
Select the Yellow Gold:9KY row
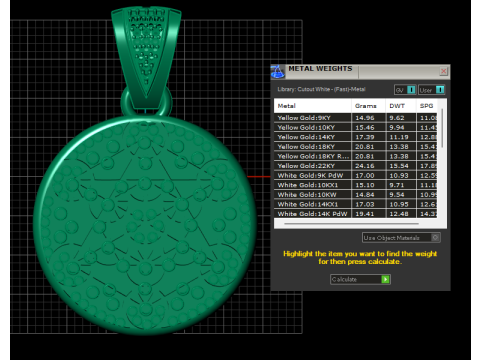(356, 118)
